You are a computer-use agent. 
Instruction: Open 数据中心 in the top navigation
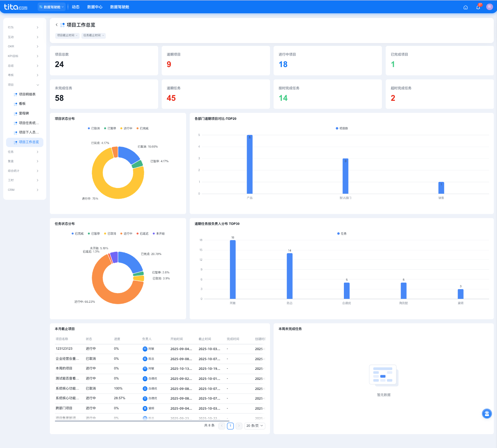(x=95, y=7)
